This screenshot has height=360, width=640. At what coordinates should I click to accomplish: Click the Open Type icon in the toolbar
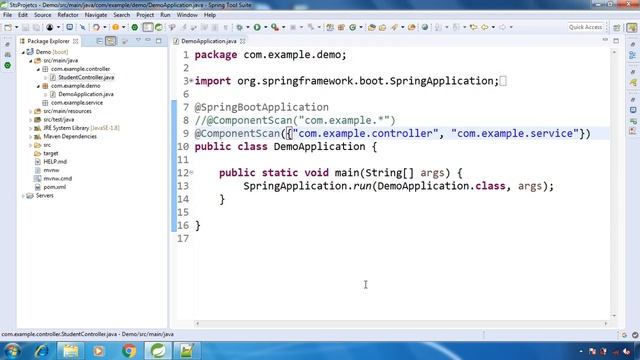(371, 27)
